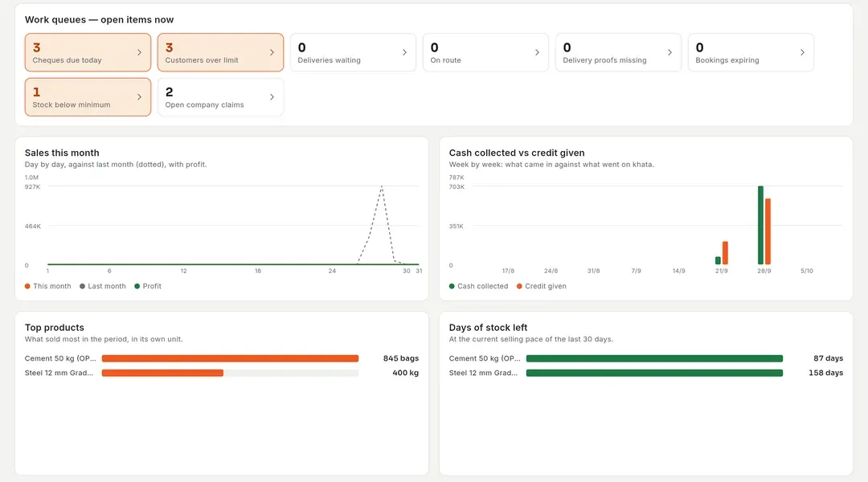Click the "845 bags" value
The width and height of the screenshot is (868, 482).
click(x=401, y=358)
